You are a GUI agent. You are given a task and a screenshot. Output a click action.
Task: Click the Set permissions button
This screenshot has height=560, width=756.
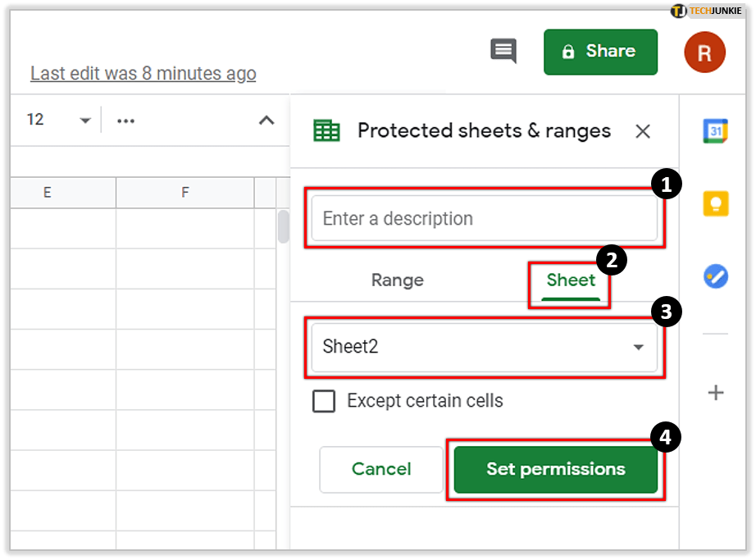click(555, 469)
